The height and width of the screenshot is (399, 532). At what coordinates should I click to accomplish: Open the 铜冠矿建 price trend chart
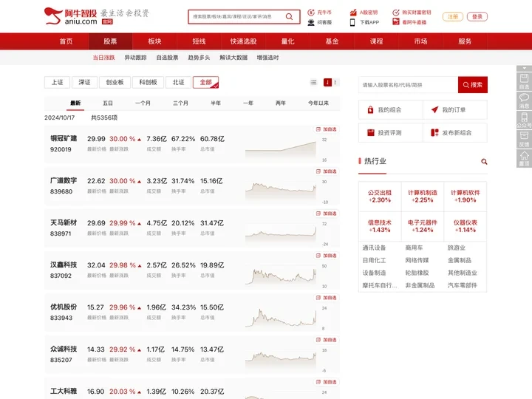click(281, 149)
